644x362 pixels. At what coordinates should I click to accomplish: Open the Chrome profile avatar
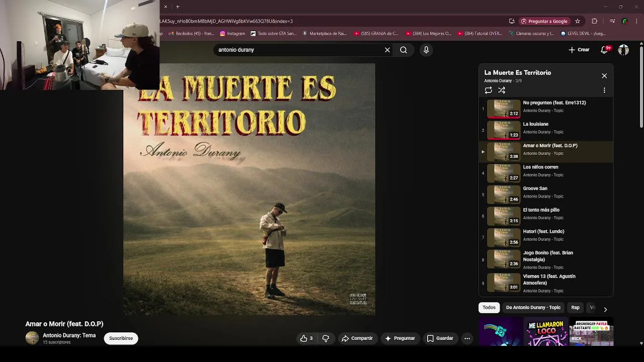coord(625,21)
